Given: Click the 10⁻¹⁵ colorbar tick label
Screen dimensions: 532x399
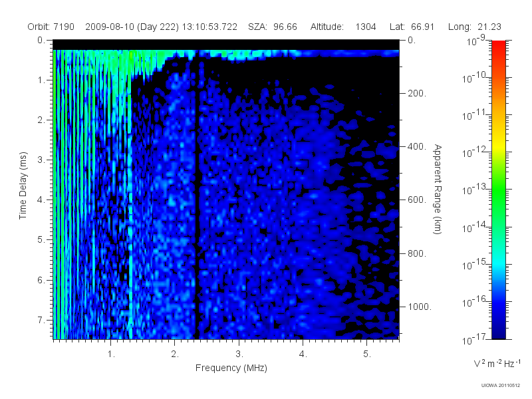Looking at the screenshot, I should [475, 264].
